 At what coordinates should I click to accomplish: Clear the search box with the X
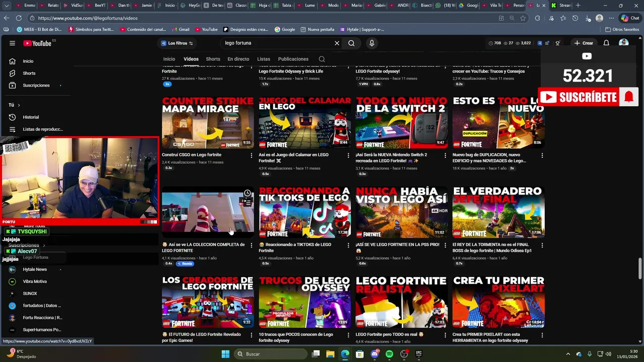[337, 43]
